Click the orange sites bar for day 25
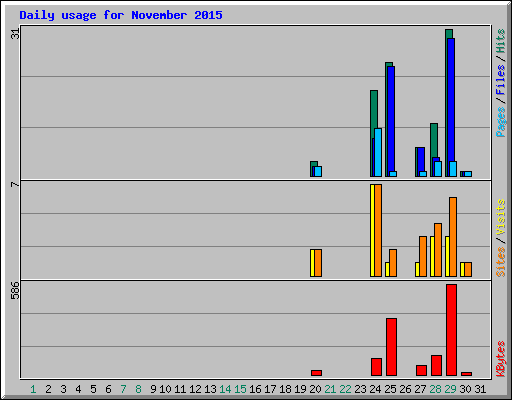Image resolution: width=512 pixels, height=400 pixels. click(x=393, y=263)
